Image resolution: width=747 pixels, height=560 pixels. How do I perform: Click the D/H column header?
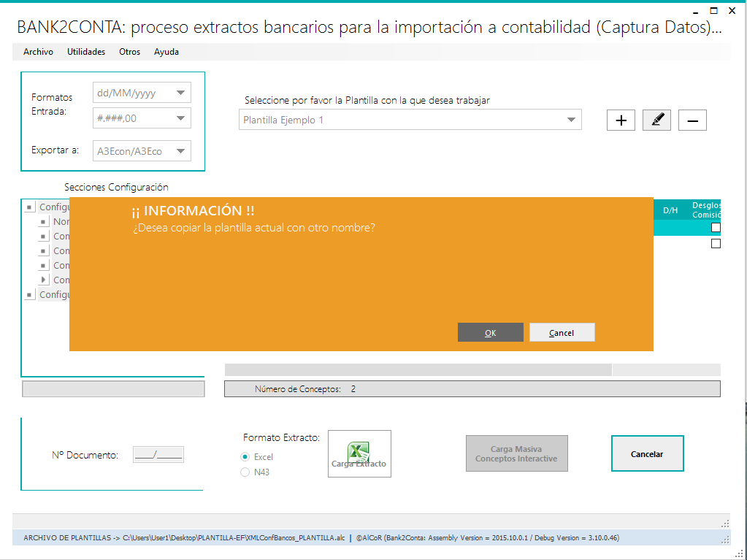(x=670, y=210)
